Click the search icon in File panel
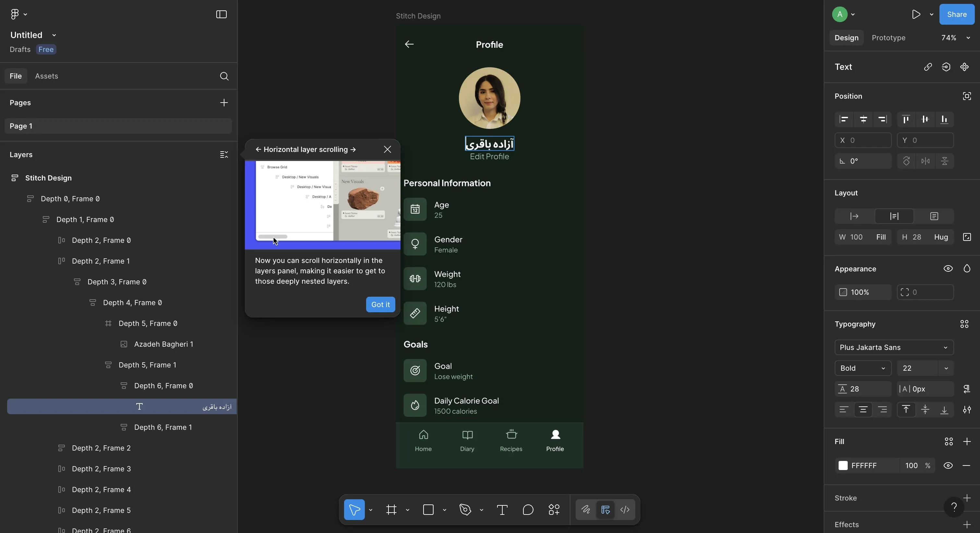This screenshot has height=533, width=980. (x=224, y=76)
